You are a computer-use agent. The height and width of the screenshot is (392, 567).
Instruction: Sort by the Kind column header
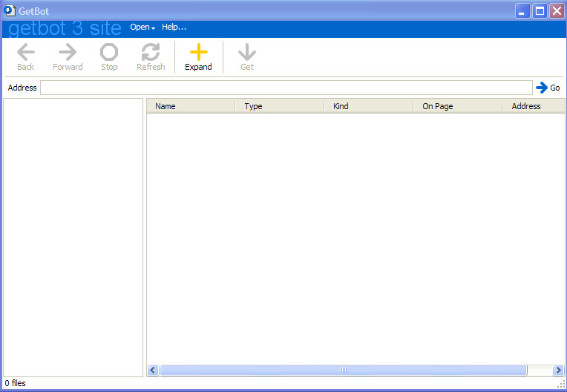[x=369, y=106]
